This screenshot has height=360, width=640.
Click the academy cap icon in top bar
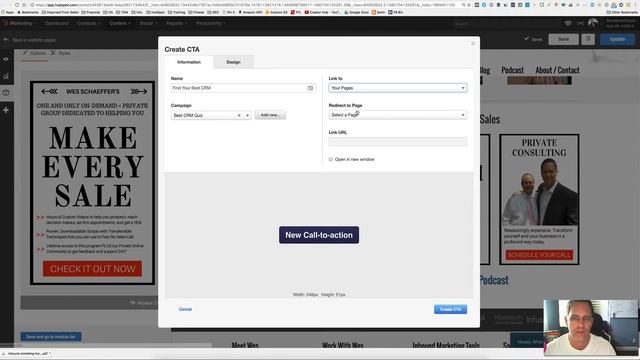point(568,23)
